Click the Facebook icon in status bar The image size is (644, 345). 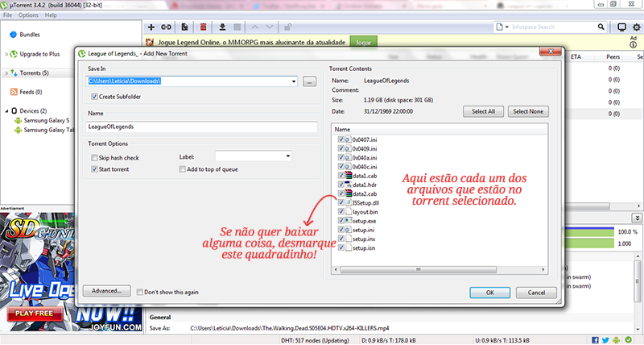coord(595,340)
